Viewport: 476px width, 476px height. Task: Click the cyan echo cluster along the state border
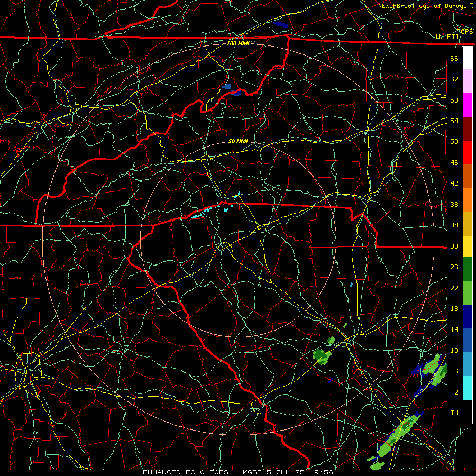point(205,211)
